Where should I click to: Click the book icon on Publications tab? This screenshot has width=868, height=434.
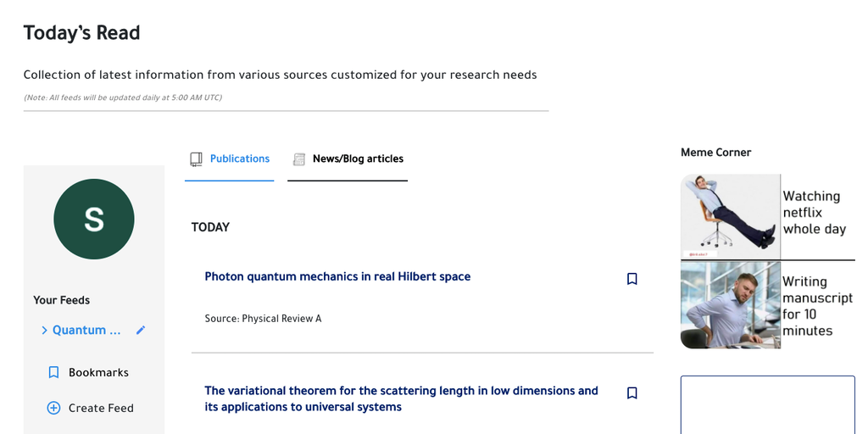(196, 159)
